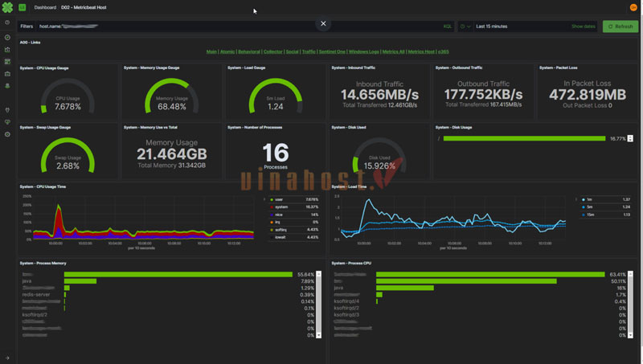Click the green Refresh button

[x=620, y=27]
